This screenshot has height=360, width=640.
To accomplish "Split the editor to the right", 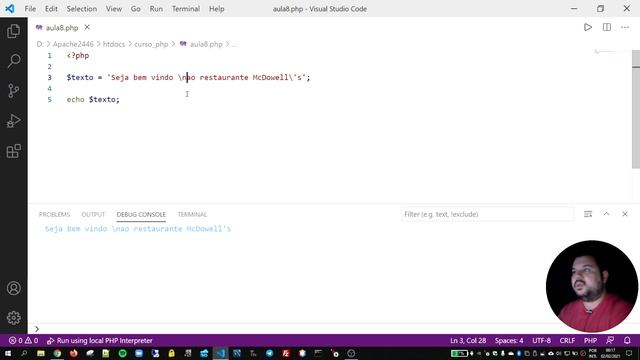I will [607, 27].
